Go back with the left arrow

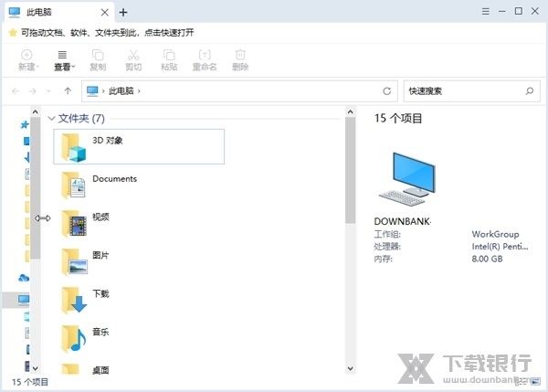tap(16, 91)
